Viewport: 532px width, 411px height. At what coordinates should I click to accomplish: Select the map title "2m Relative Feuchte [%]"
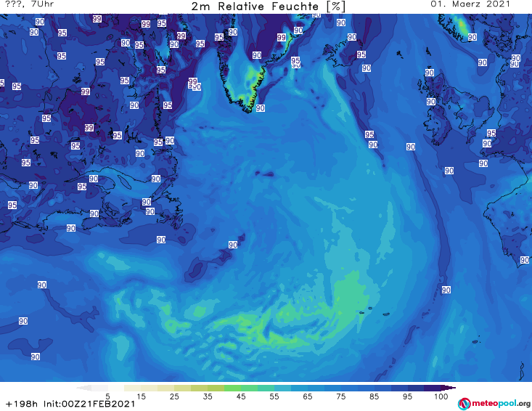click(x=269, y=7)
